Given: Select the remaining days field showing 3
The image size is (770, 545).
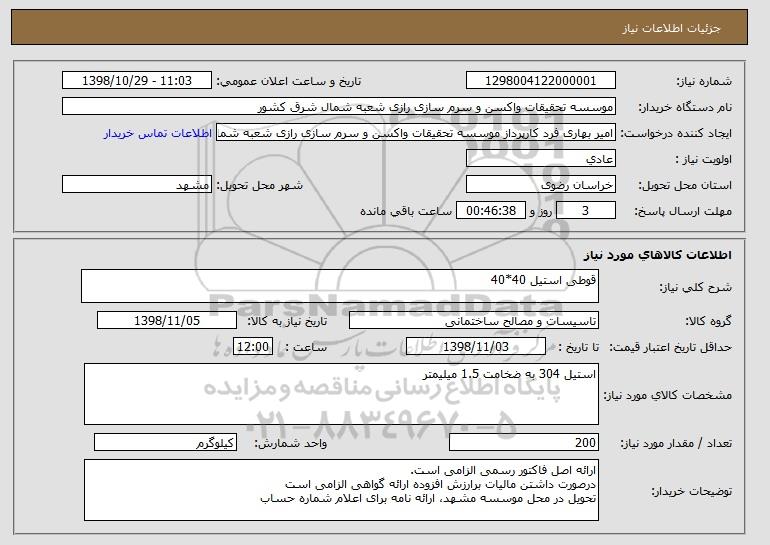Looking at the screenshot, I should coord(585,211).
